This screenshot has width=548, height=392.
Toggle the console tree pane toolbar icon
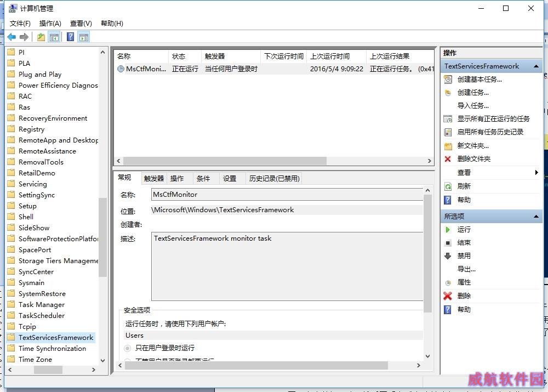coord(54,37)
